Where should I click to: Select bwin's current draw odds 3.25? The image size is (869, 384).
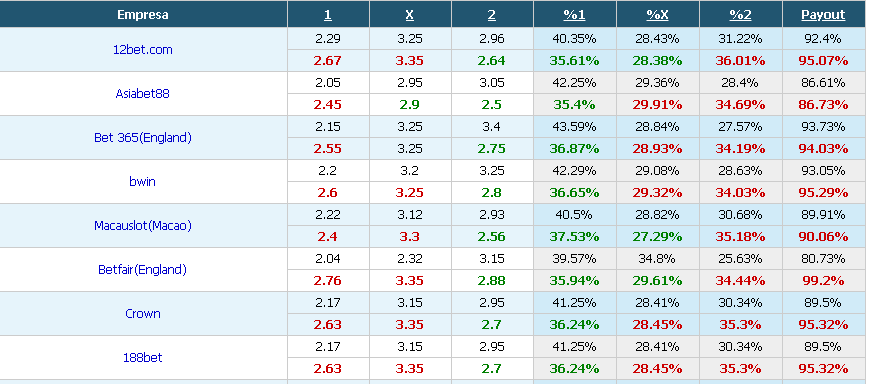(x=410, y=192)
